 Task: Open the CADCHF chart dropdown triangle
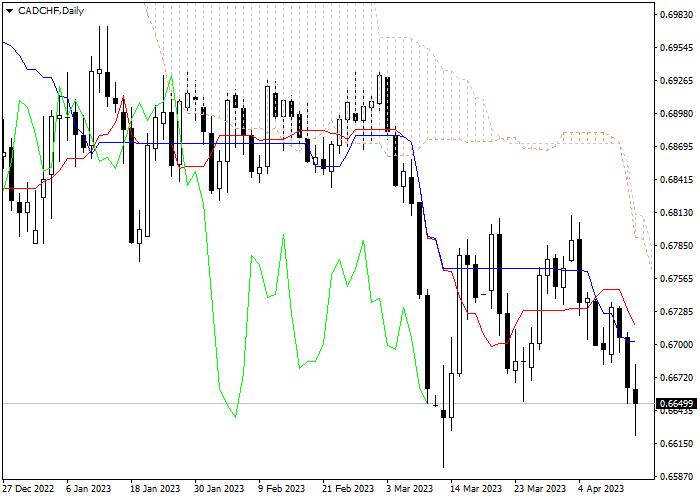pos(9,11)
